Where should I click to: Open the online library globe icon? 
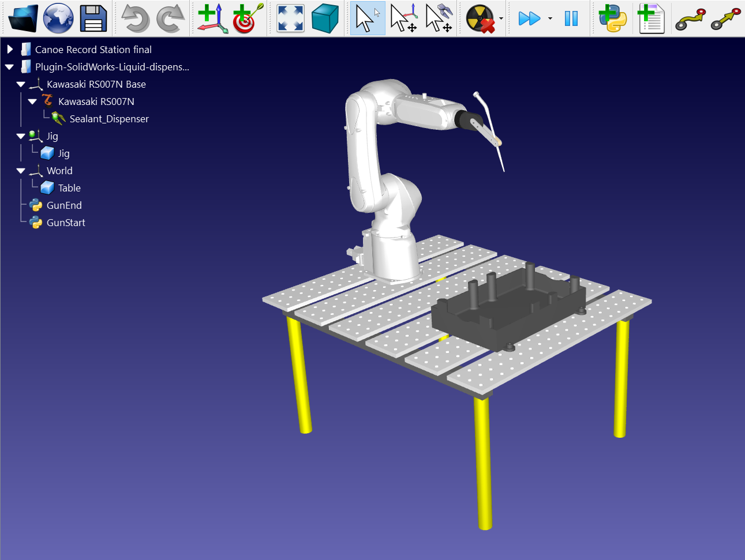[58, 18]
